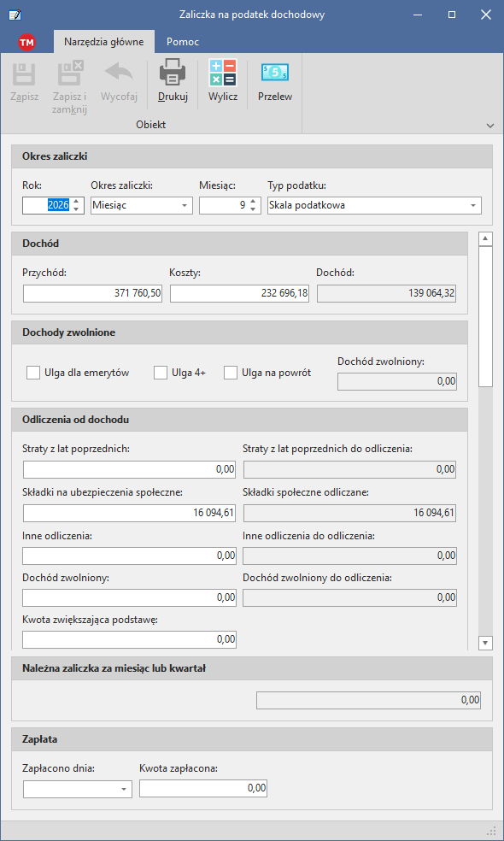
Task: Click the red TM application logo
Action: (x=26, y=42)
